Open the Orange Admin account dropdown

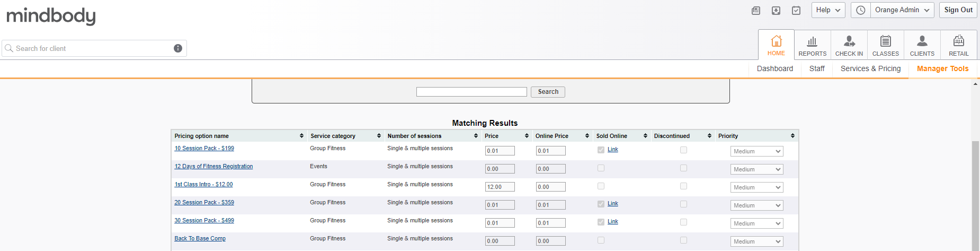click(902, 10)
